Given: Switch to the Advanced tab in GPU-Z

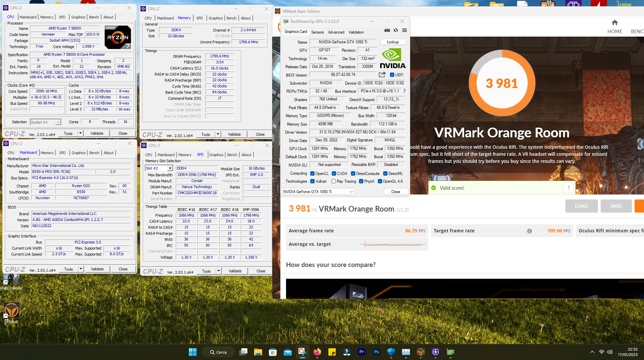Looking at the screenshot, I should [x=336, y=32].
